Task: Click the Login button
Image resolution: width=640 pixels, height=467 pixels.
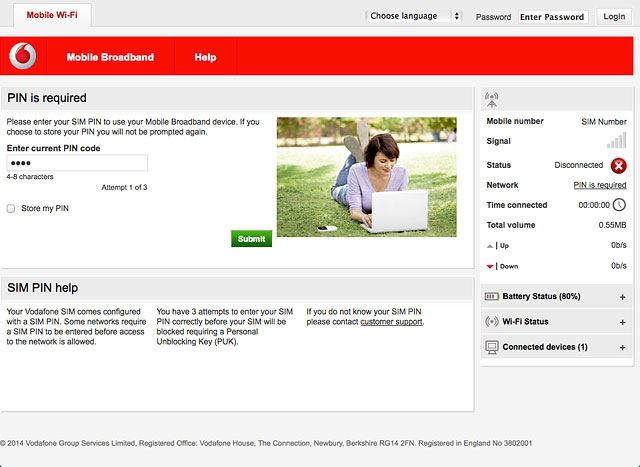Action: tap(614, 17)
